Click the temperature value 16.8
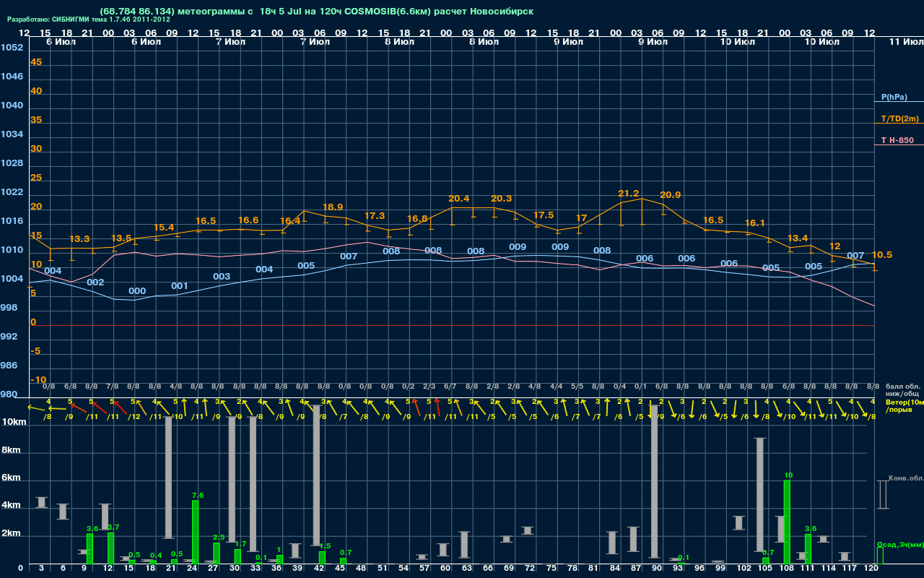Image resolution: width=924 pixels, height=578 pixels. click(417, 219)
